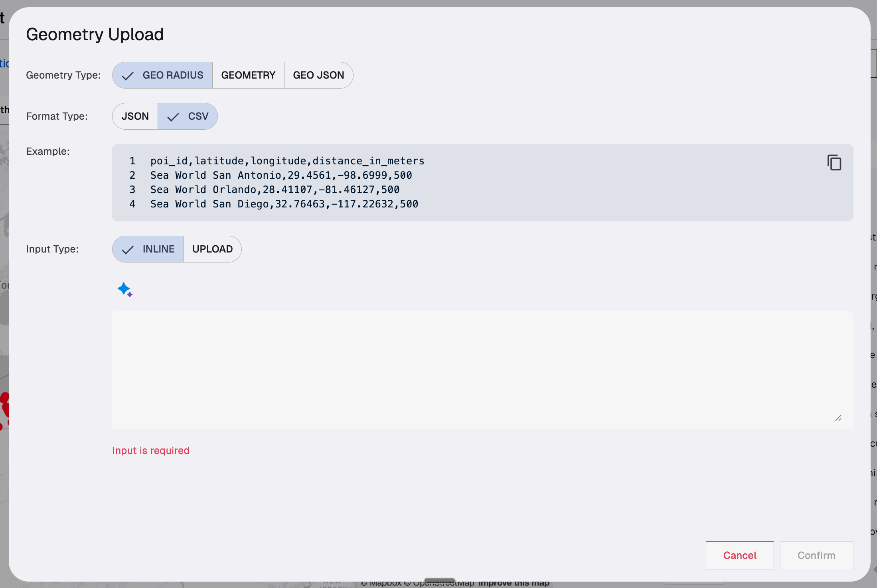The image size is (877, 588).
Task: Select JSON format type
Action: pyautogui.click(x=135, y=116)
